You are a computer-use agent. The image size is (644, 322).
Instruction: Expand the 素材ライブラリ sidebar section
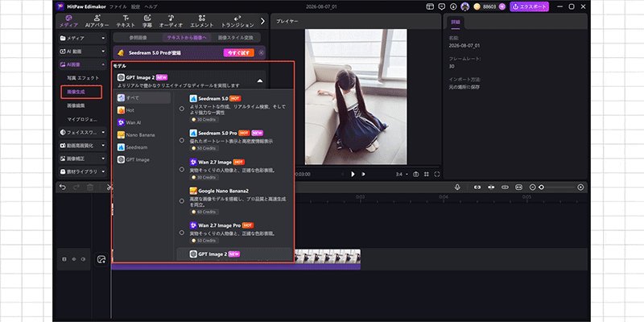[83, 171]
